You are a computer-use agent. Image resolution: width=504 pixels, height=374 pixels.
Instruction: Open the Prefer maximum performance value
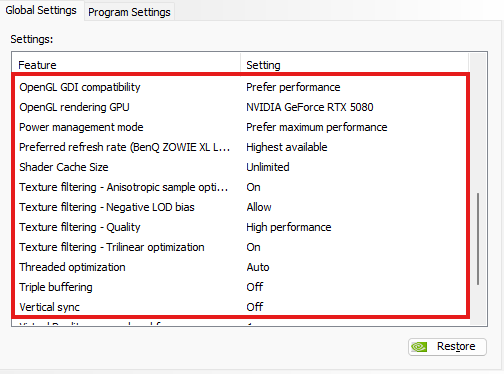click(317, 127)
